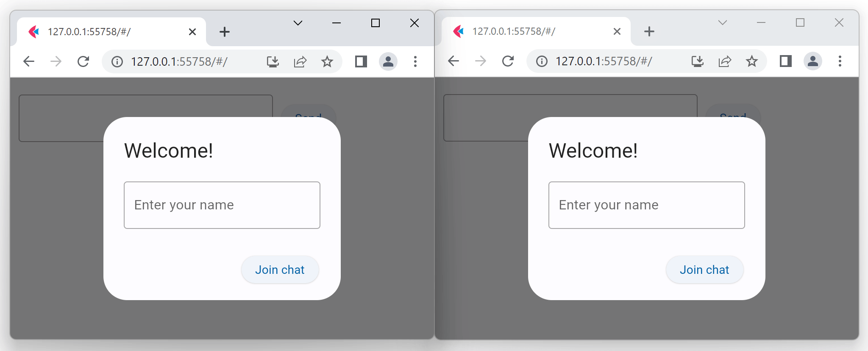Click the reload icon in left browser window
The width and height of the screenshot is (868, 351).
click(x=83, y=62)
